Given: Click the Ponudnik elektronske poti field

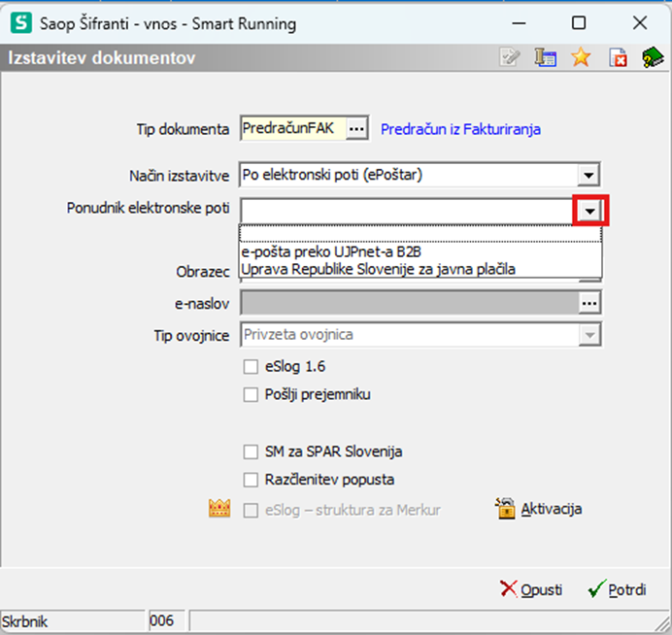Looking at the screenshot, I should 407,211.
